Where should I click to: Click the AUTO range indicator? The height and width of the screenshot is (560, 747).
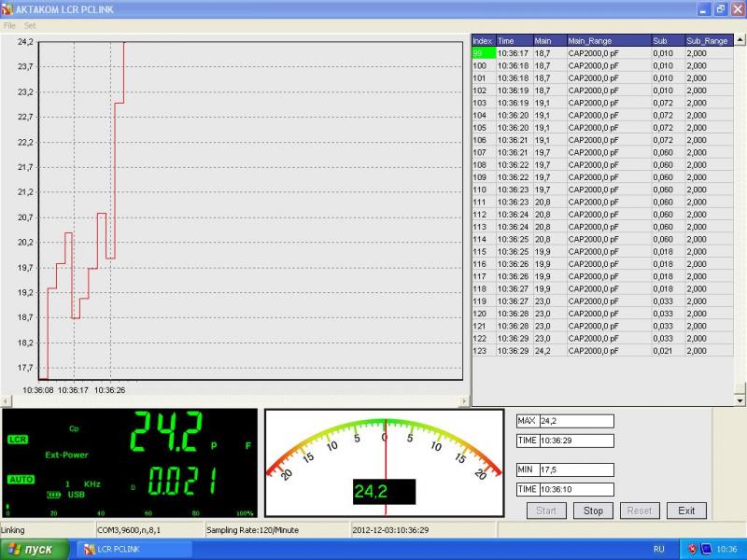tap(21, 480)
